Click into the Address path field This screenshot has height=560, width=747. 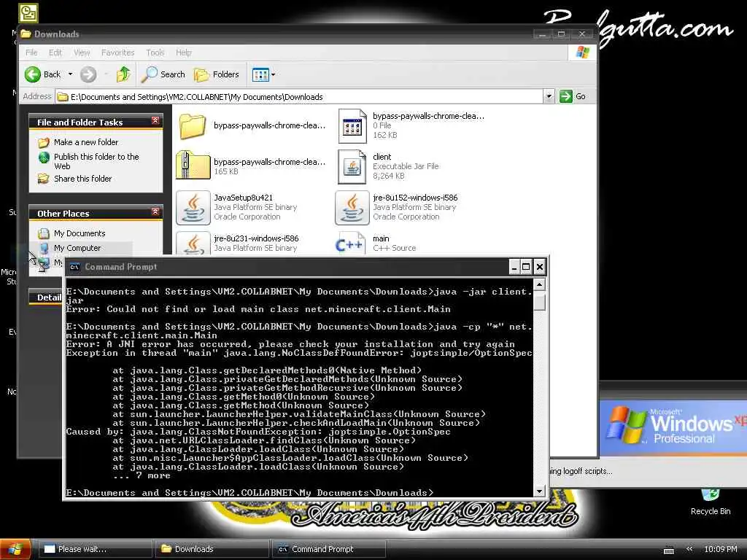[299, 97]
